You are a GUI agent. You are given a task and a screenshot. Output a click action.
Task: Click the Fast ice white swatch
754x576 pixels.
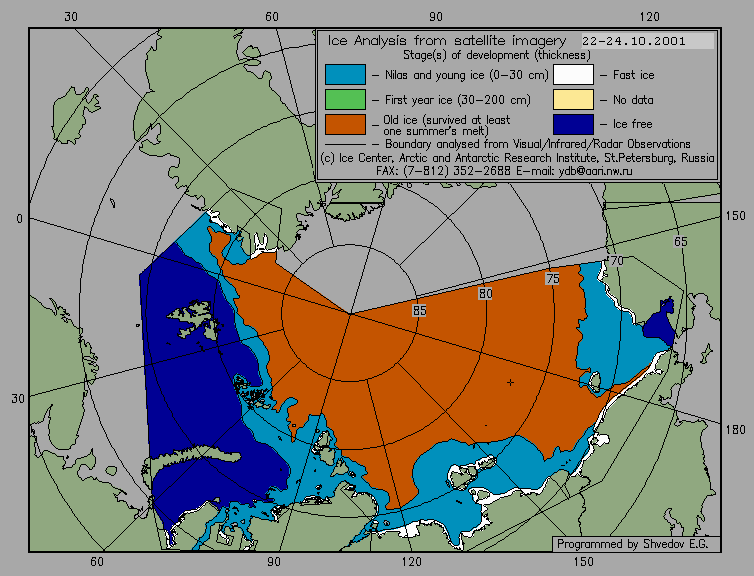pos(573,75)
